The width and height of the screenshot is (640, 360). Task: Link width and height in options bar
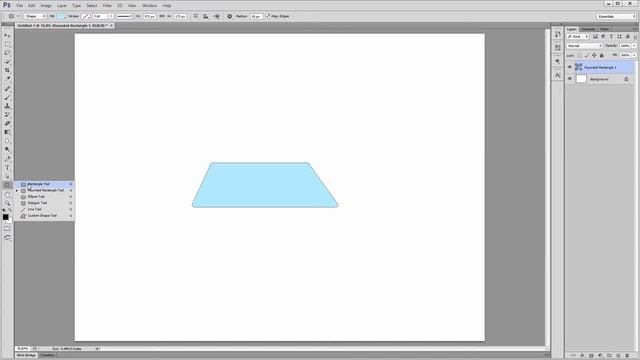click(x=162, y=16)
